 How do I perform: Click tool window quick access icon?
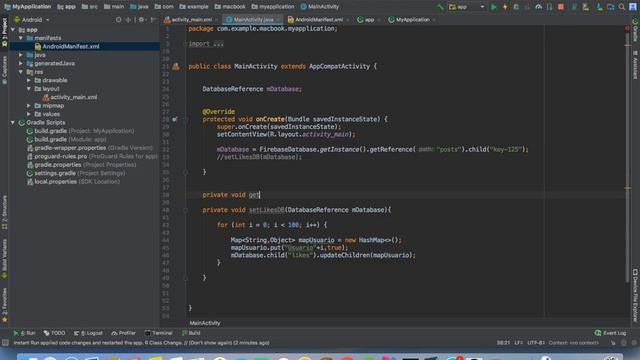tap(5, 343)
